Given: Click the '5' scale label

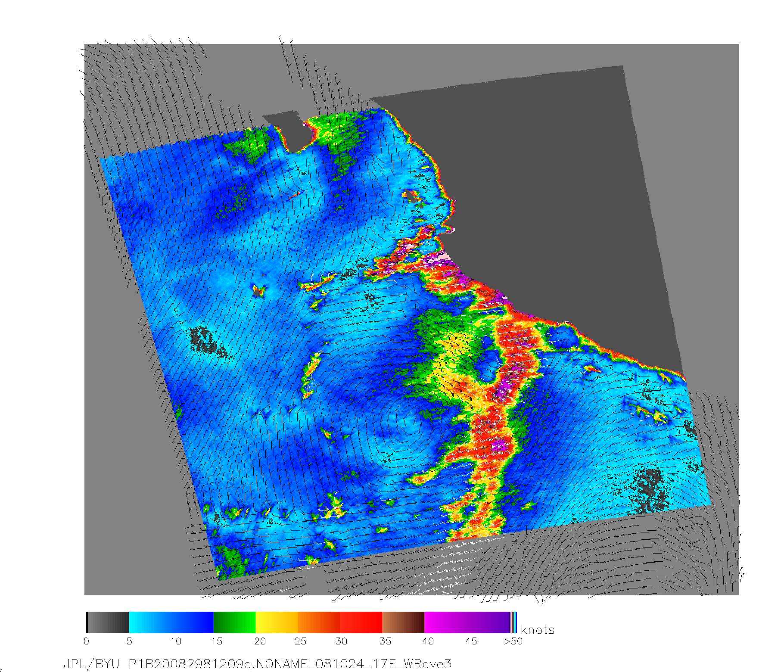Looking at the screenshot, I should (129, 641).
